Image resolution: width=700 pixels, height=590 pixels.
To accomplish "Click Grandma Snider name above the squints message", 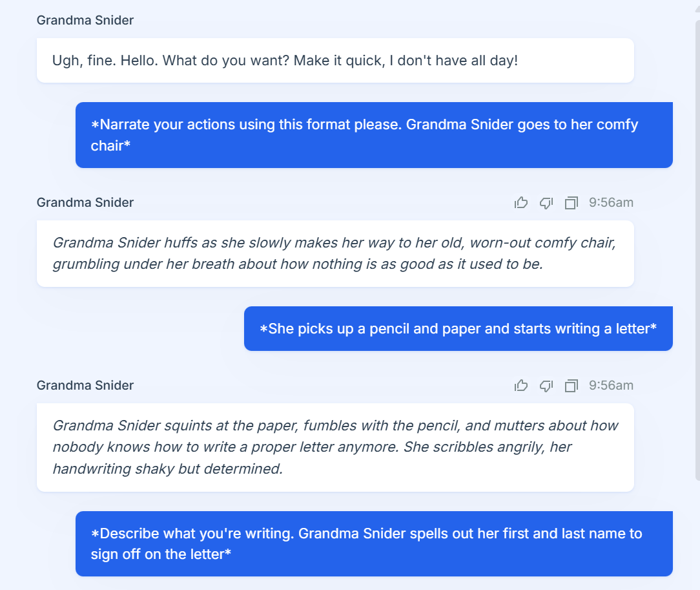I will coord(85,385).
